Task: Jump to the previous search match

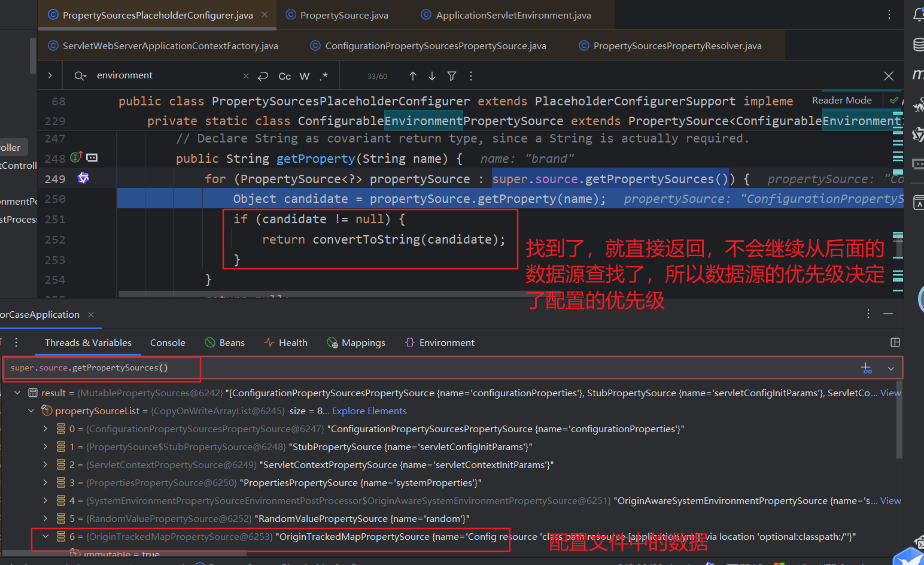Action: pyautogui.click(x=412, y=75)
